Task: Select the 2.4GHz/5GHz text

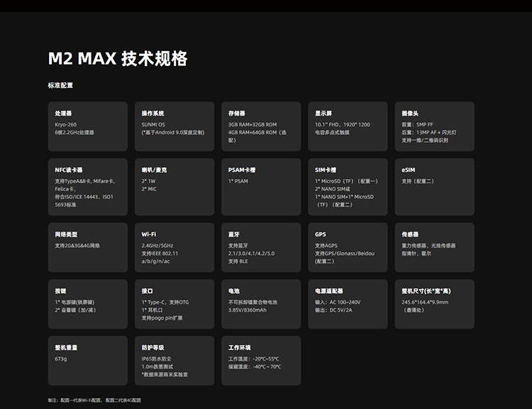Action: 157,246
